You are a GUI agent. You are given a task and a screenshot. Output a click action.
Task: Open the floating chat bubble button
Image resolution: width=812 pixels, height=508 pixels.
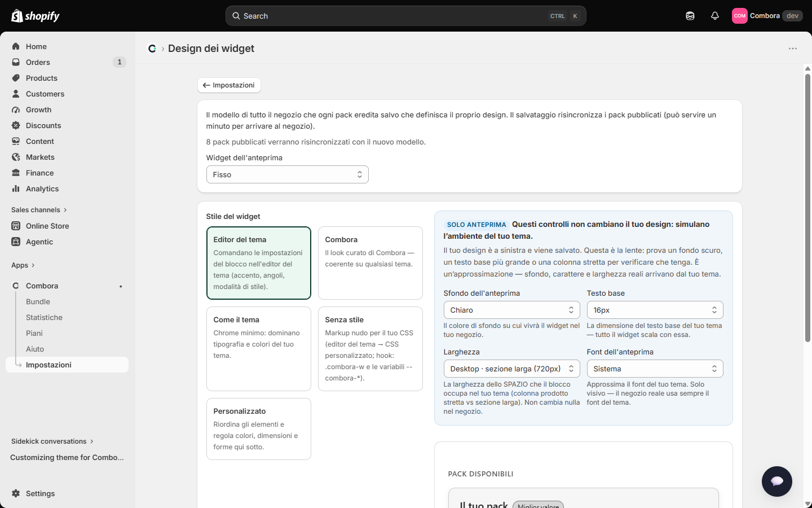tap(777, 481)
